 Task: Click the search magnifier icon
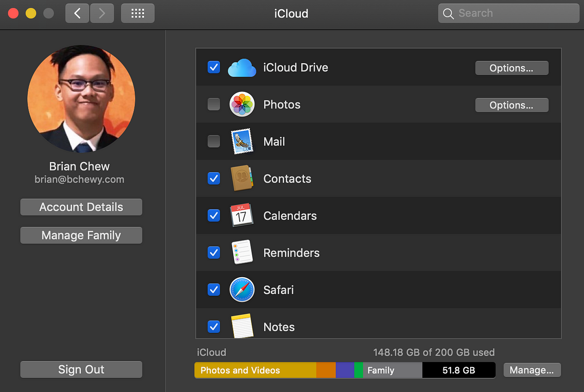[x=448, y=14]
